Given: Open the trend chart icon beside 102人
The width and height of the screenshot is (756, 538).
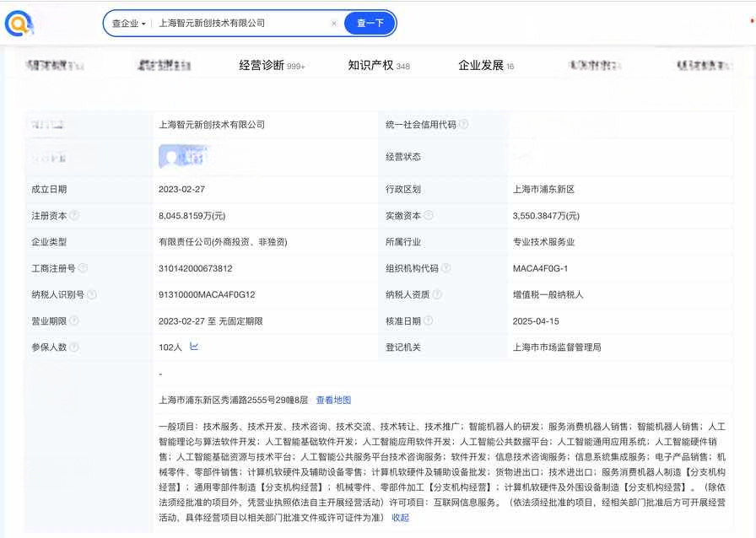Looking at the screenshot, I should coord(194,347).
